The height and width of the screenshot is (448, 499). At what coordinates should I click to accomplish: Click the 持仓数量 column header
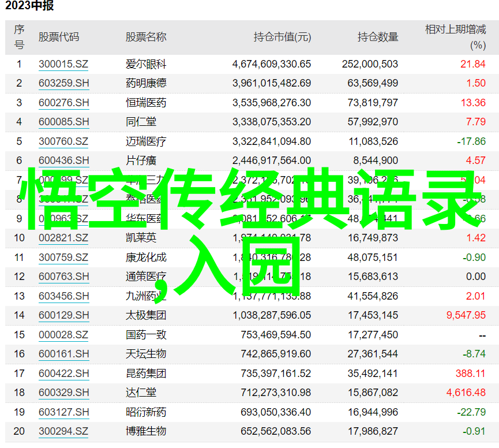pos(378,37)
